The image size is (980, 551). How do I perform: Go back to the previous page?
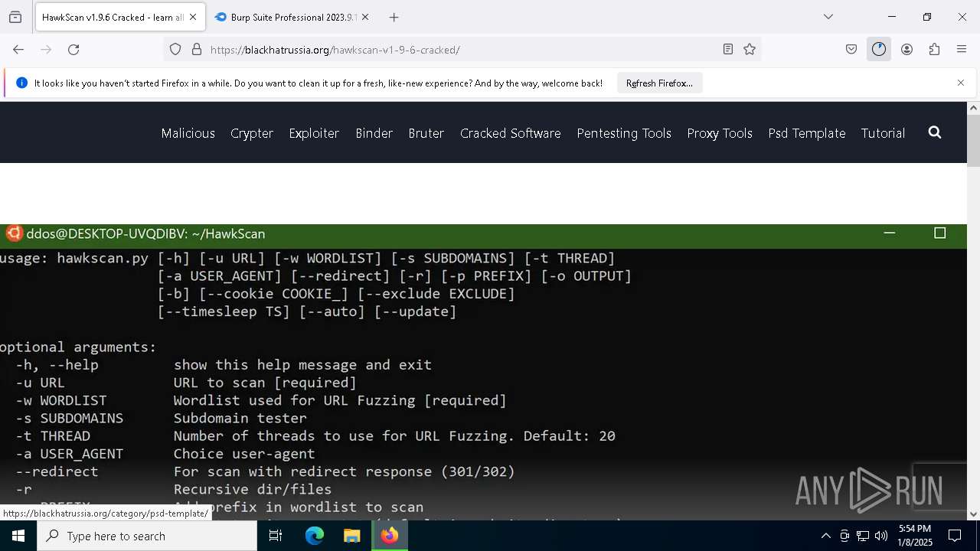[x=18, y=50]
